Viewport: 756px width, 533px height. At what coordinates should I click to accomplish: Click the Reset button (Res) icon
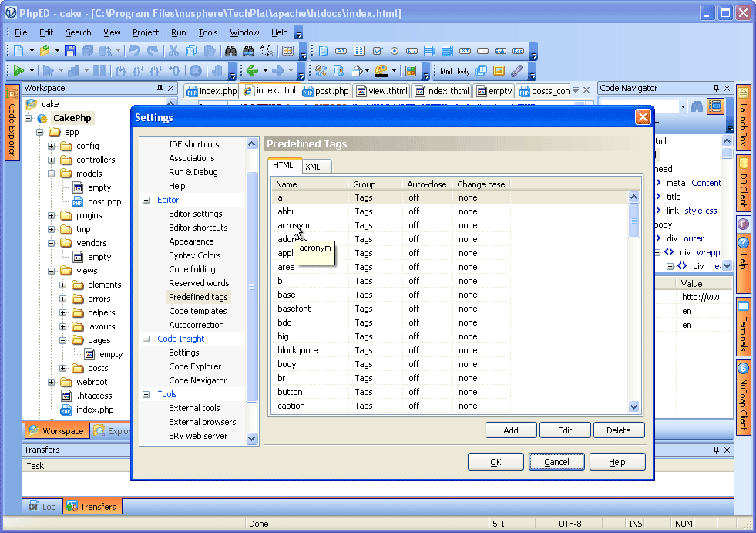[x=519, y=51]
